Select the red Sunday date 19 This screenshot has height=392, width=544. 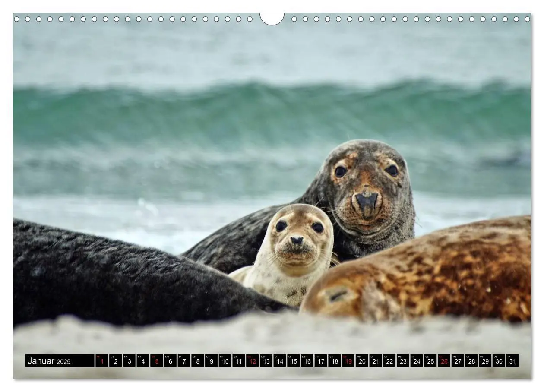click(x=348, y=361)
